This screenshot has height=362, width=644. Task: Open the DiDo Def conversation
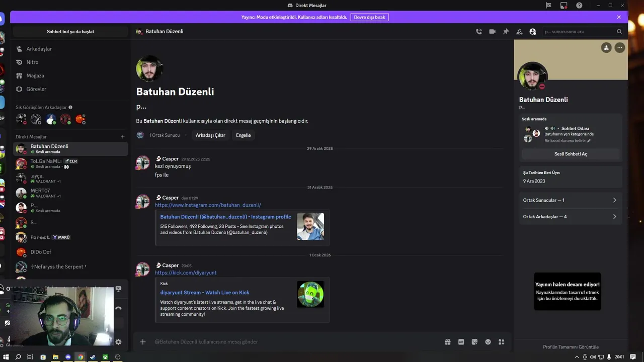coord(70,252)
